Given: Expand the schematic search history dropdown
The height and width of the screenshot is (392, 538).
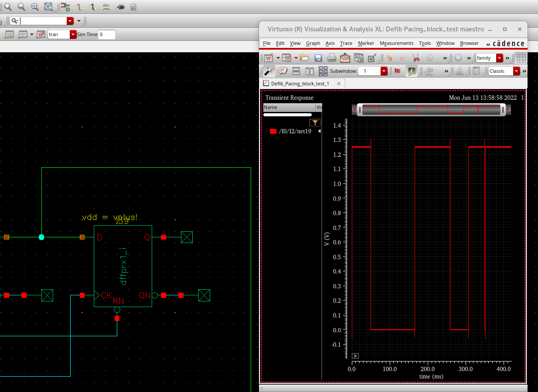Looking at the screenshot, I should [x=70, y=21].
